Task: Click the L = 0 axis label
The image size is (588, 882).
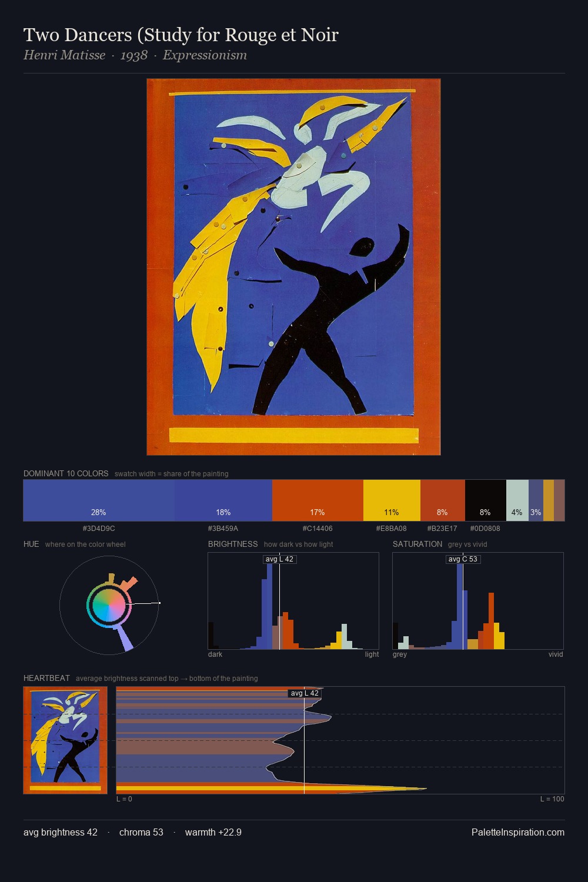Action: tap(124, 799)
